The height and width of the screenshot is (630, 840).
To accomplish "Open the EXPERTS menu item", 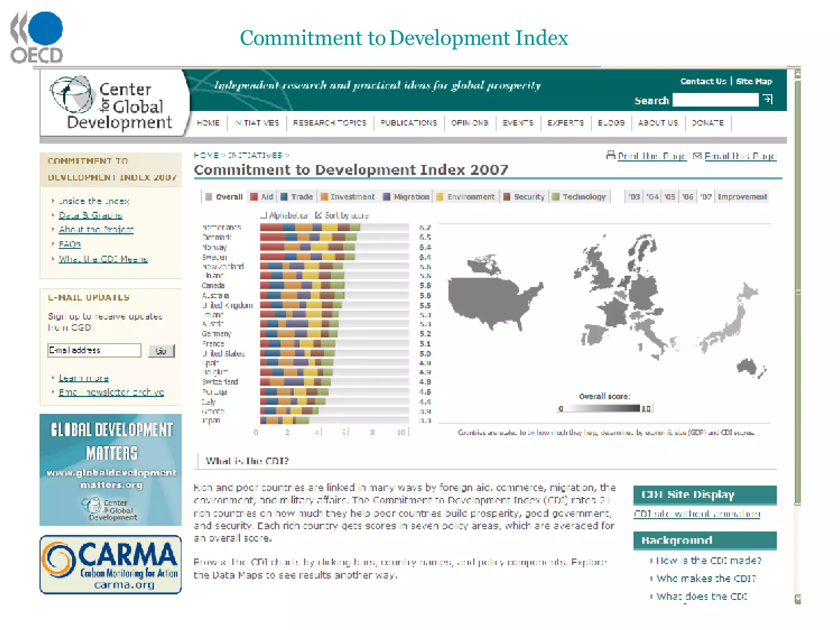I will 566,123.
